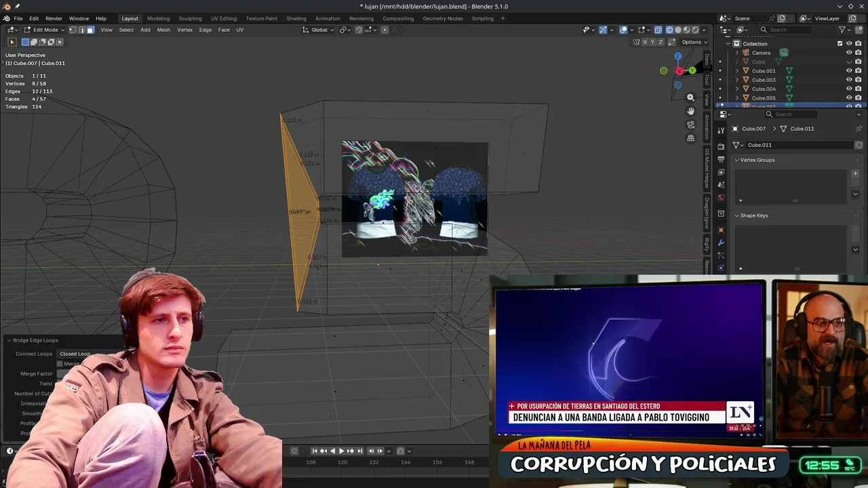Screen dimensions: 868x488
Task: Click the zoom magnifier viewport gizmo
Action: tap(690, 98)
